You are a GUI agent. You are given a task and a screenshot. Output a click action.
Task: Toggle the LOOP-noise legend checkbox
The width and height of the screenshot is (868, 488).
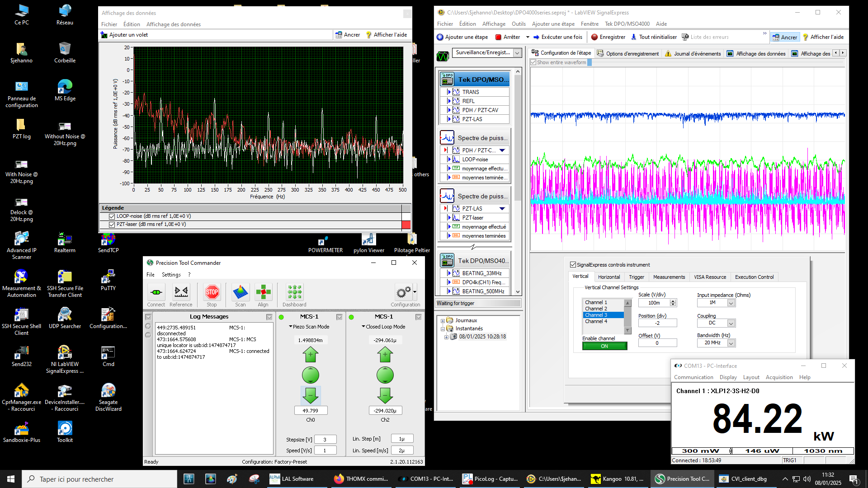point(112,216)
